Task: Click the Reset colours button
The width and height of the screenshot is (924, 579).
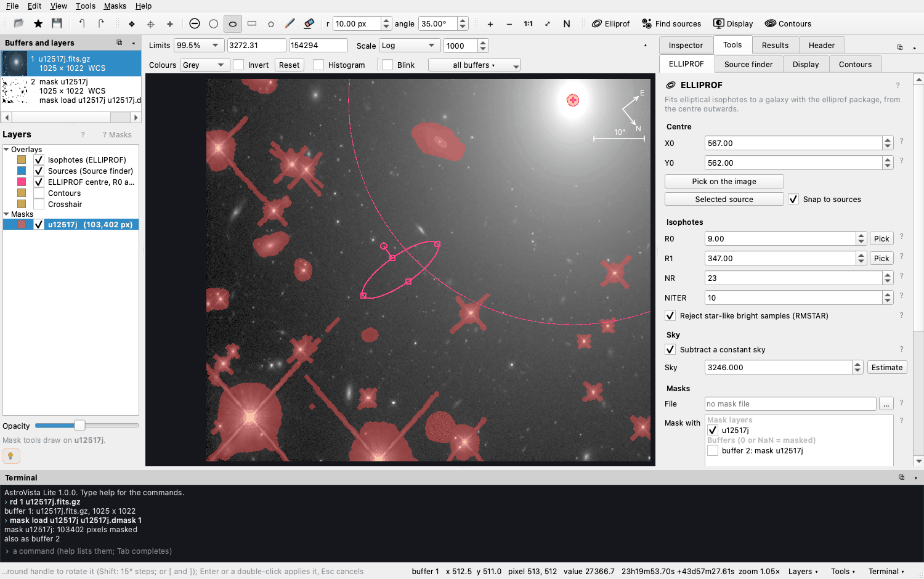Action: (x=289, y=65)
